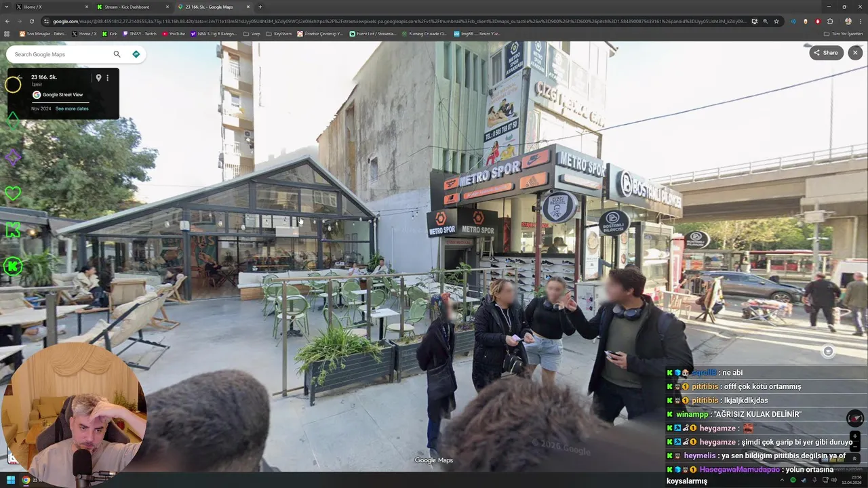The width and height of the screenshot is (868, 488).
Task: Click the Google Street View attribution
Action: [58, 95]
